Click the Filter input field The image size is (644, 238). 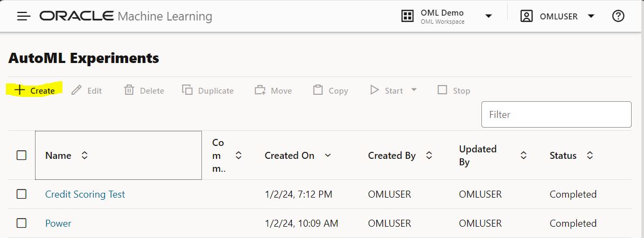point(556,114)
